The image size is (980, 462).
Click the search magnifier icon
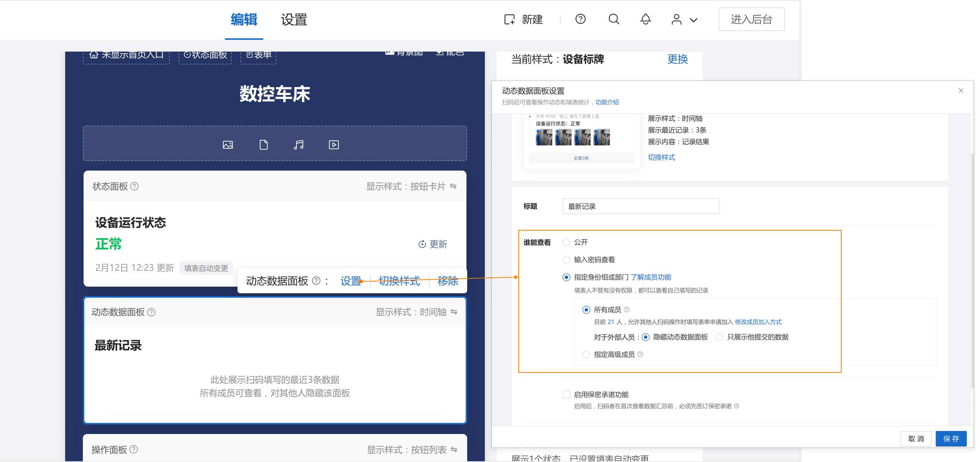click(614, 19)
